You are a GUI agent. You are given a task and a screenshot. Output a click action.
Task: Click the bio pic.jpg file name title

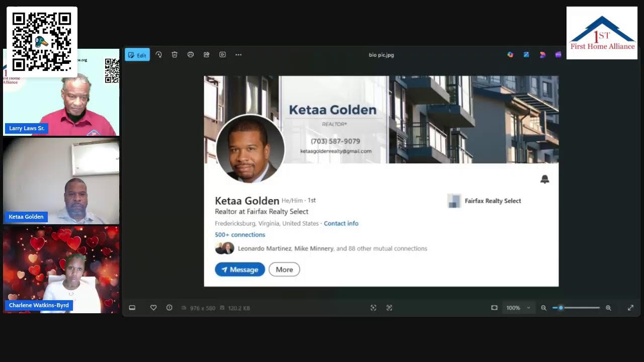click(x=381, y=55)
